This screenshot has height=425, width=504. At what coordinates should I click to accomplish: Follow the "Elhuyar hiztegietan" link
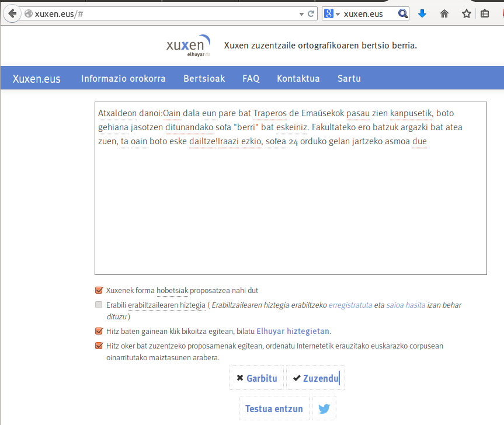293,331
